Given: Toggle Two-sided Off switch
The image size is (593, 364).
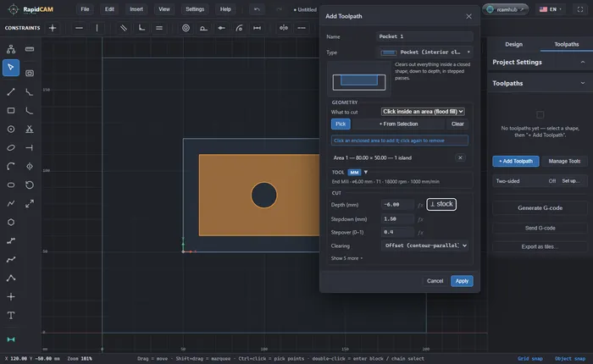Looking at the screenshot, I should [551, 181].
